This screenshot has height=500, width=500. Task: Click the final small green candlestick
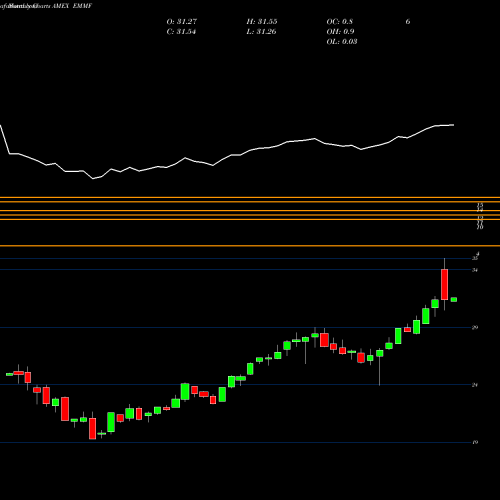tap(454, 299)
